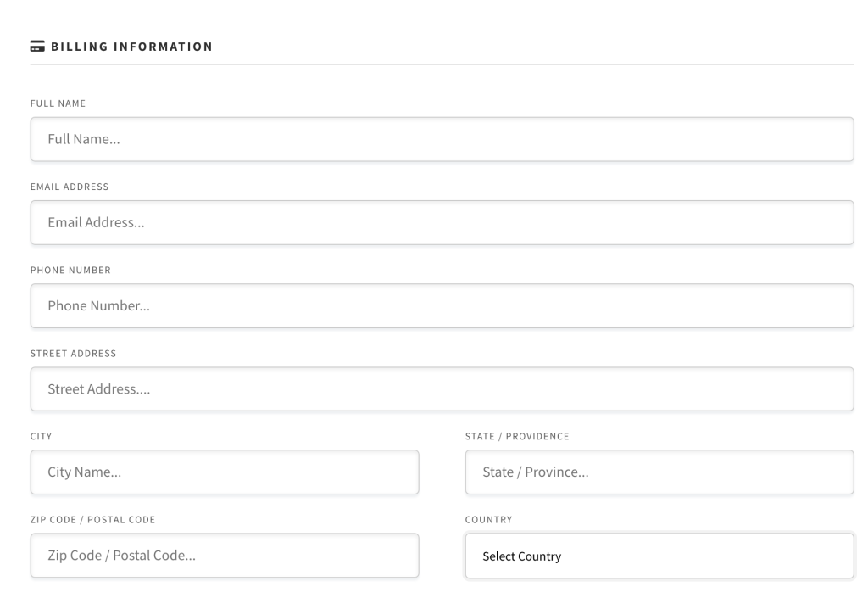Click the CITY label above the field
Screen dimensions: 868x609
41,437
